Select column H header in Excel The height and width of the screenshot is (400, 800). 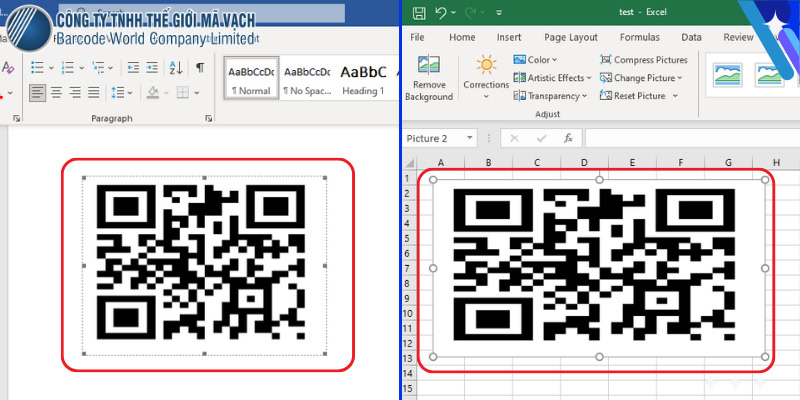(776, 163)
